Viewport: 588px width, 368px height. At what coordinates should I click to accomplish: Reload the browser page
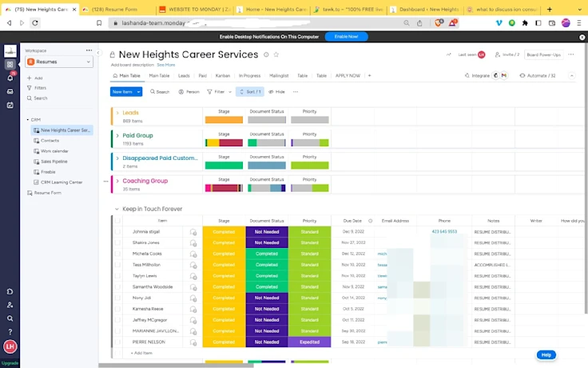click(x=35, y=23)
